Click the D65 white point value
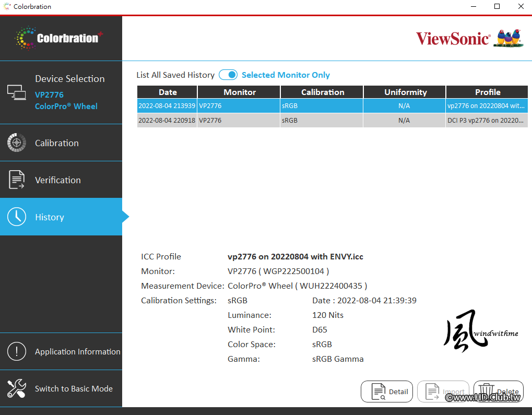Viewport: 532px width, 415px height. pos(320,329)
